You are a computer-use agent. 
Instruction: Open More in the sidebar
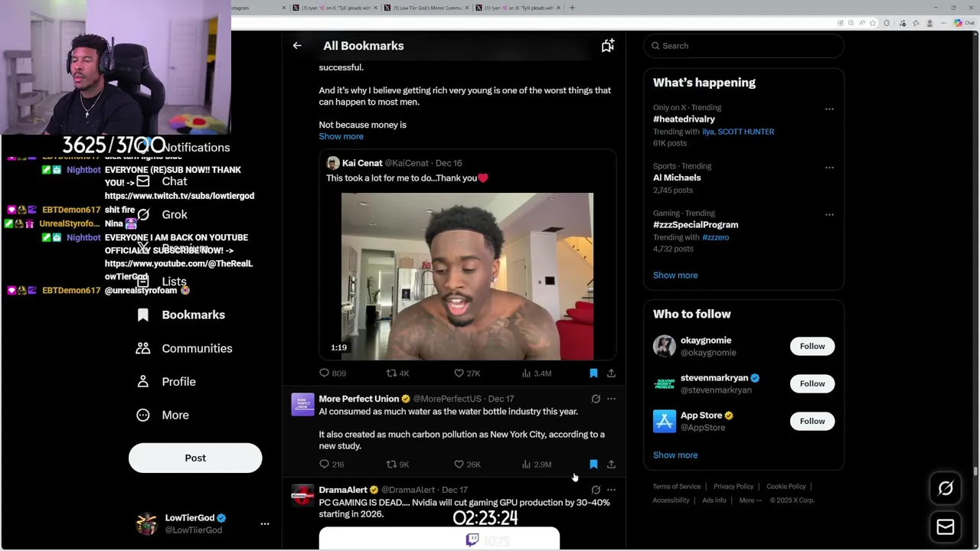coord(163,415)
